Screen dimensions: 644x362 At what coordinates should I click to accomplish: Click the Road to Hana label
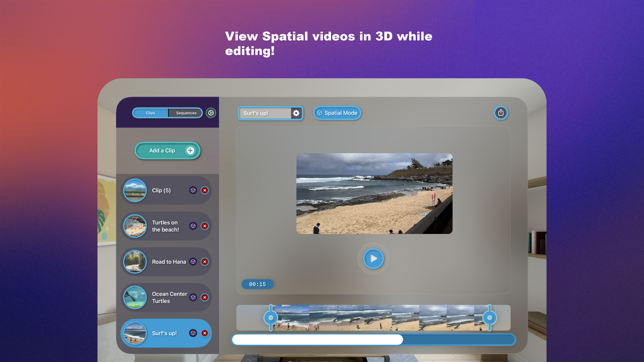click(169, 262)
